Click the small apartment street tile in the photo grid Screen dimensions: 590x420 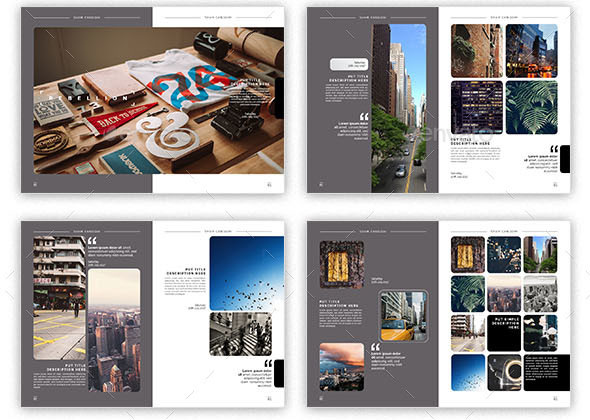(x=468, y=333)
